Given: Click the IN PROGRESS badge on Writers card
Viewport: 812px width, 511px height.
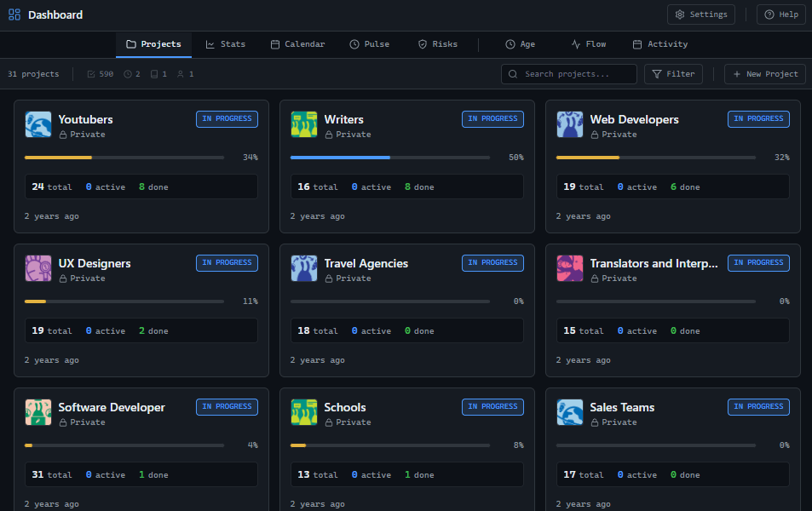Looking at the screenshot, I should tap(492, 119).
